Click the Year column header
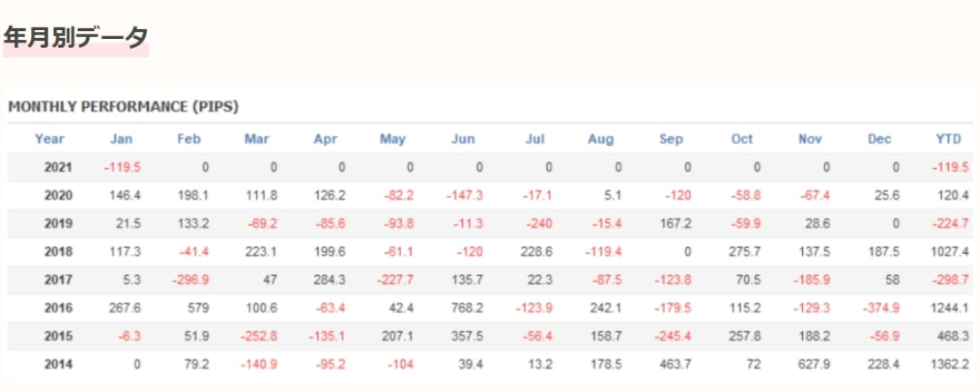This screenshot has height=392, width=980. coord(50,139)
